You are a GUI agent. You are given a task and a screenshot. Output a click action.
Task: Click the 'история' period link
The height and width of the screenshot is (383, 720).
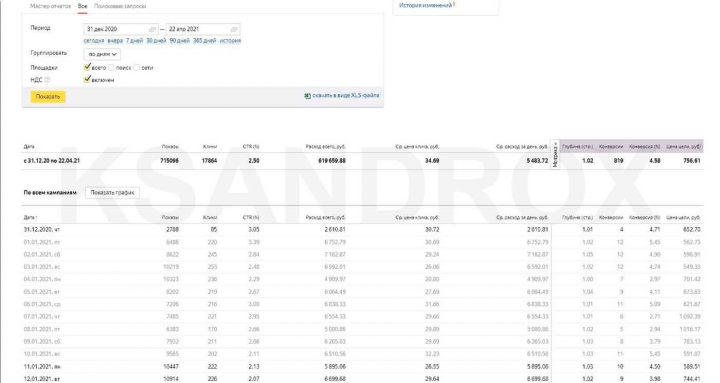[230, 41]
